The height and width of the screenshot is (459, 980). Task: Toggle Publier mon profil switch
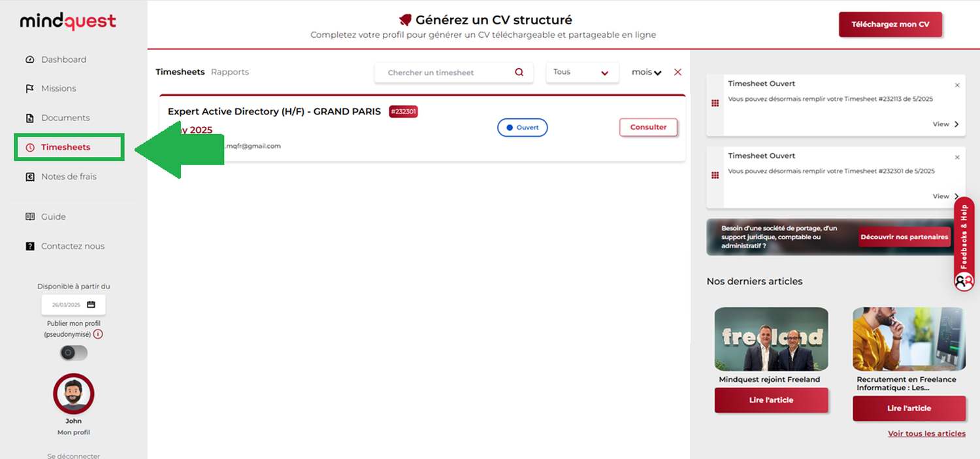(73, 353)
